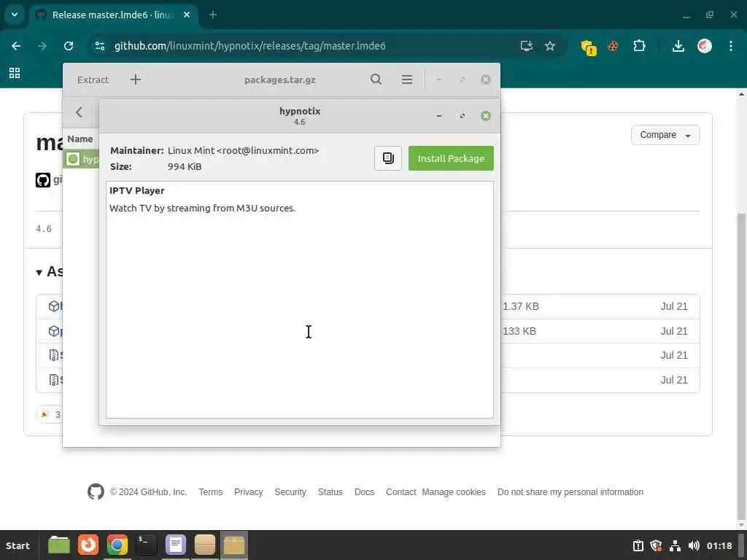
Task: Open the green file manager in taskbar
Action: tap(59, 545)
